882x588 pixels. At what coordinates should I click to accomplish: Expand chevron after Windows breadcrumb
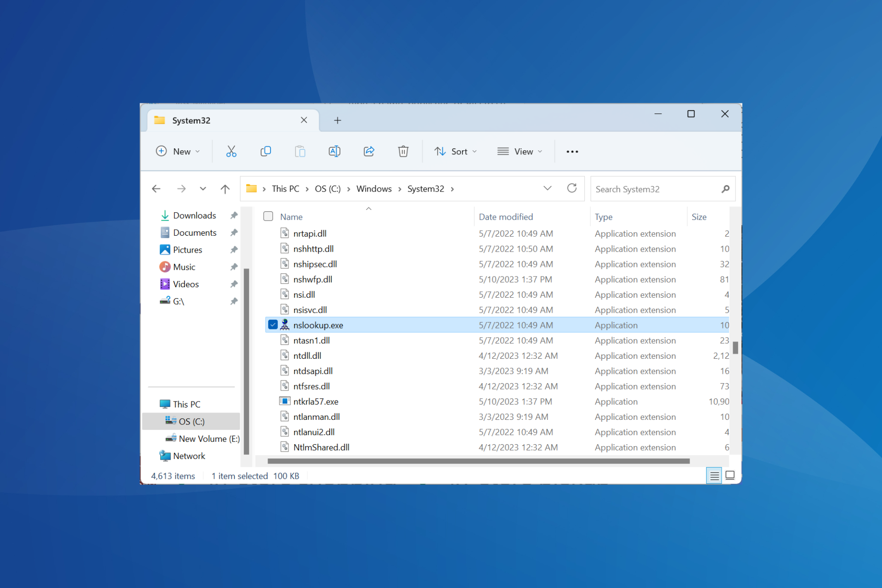click(x=400, y=189)
